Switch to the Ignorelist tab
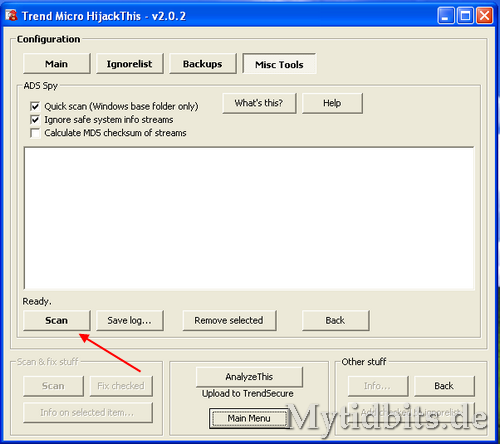 point(130,64)
